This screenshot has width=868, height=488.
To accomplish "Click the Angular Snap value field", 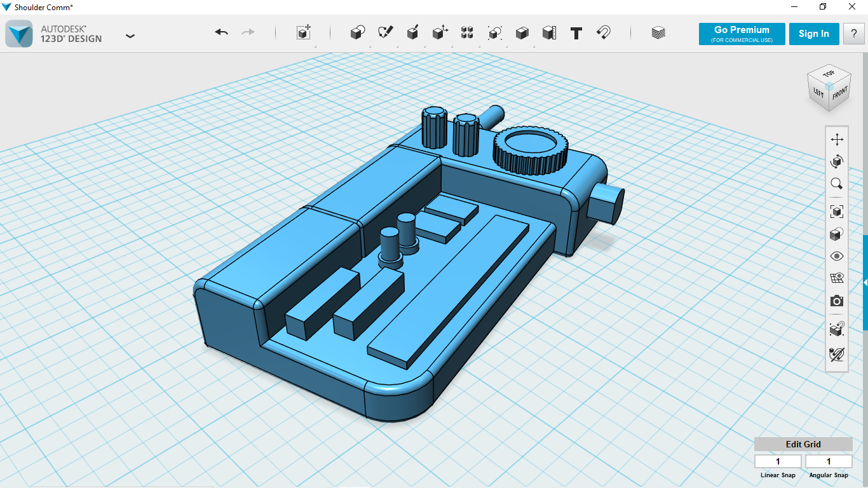I will click(x=829, y=461).
